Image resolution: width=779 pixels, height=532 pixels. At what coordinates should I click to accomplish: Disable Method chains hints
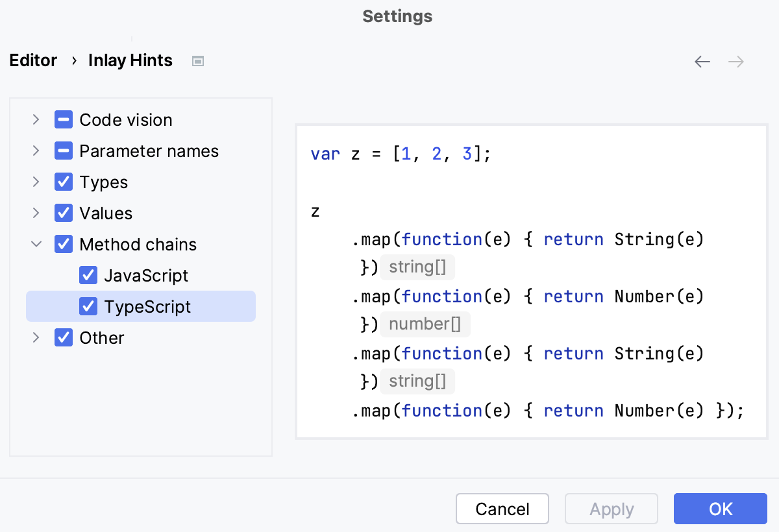[63, 244]
